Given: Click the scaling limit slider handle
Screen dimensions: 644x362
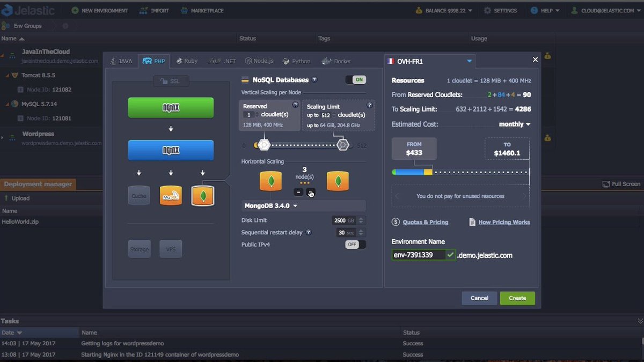Looking at the screenshot, I should coord(343,145).
